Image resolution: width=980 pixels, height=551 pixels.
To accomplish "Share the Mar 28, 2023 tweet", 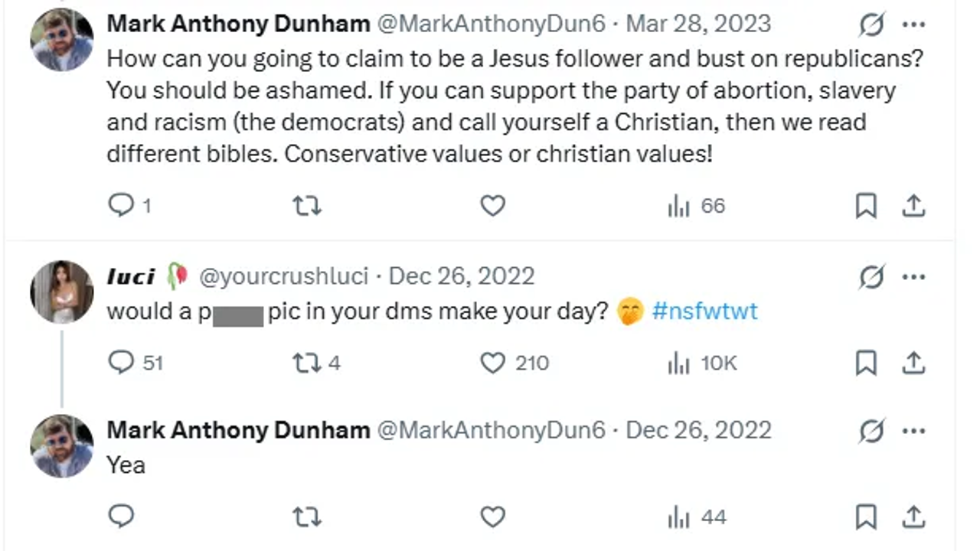I will [x=914, y=205].
